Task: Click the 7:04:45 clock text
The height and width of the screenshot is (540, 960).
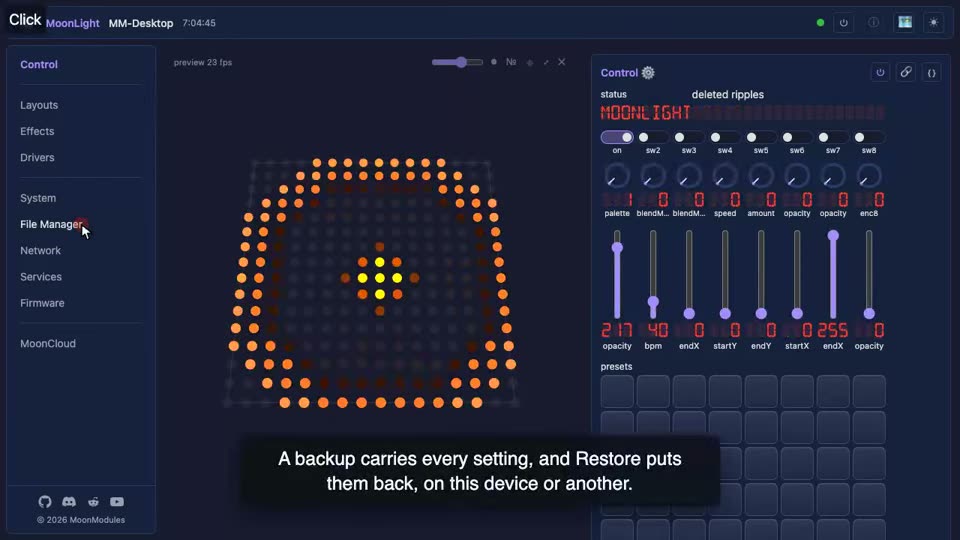Action: tap(199, 23)
